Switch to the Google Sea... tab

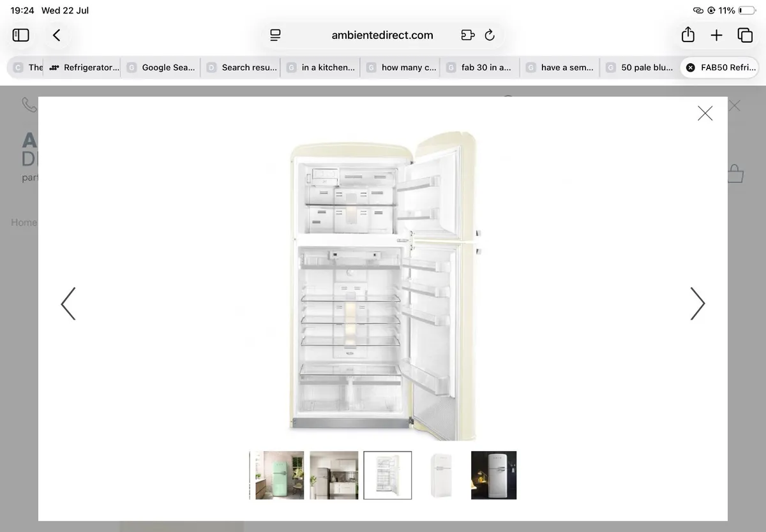click(161, 68)
